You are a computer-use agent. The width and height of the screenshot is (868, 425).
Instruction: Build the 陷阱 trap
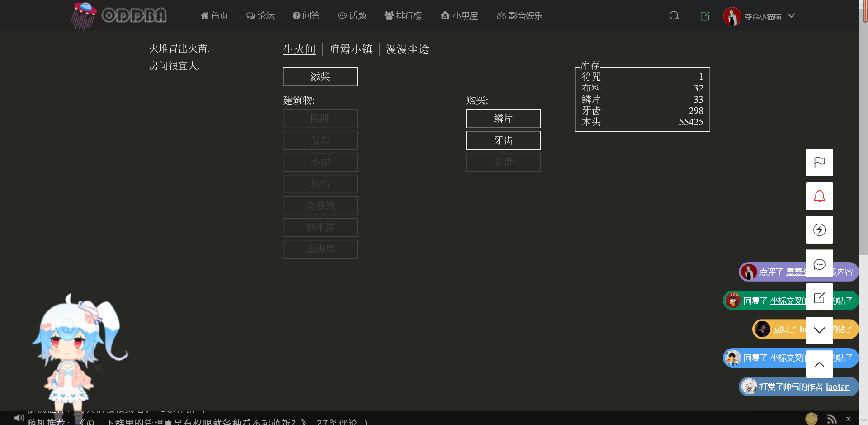pos(320,119)
